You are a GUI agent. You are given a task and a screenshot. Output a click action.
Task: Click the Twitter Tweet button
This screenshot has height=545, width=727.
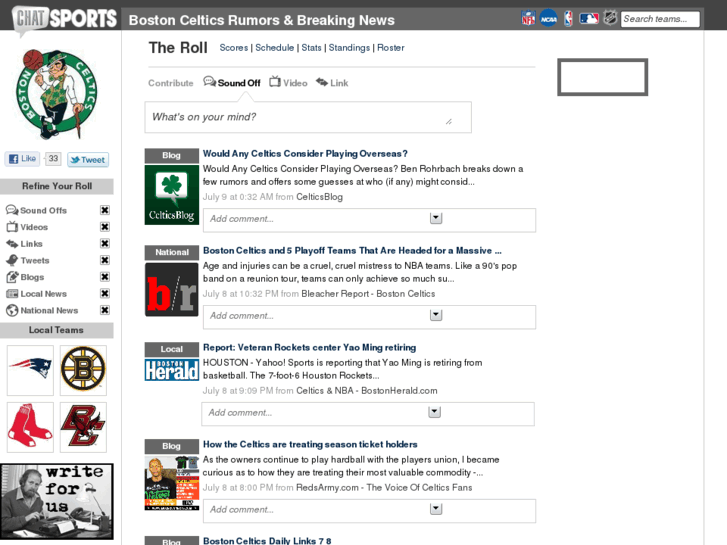[x=88, y=160]
